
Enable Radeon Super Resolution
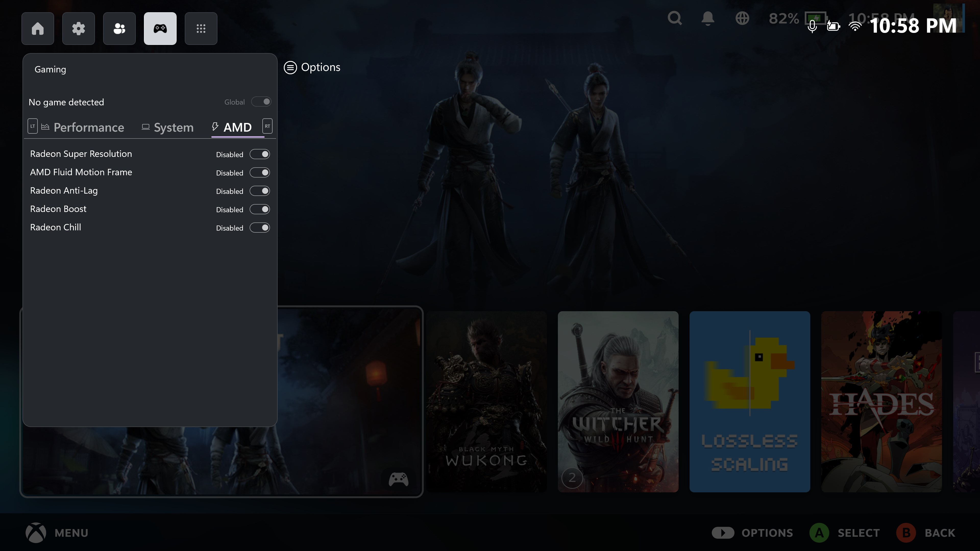(260, 154)
